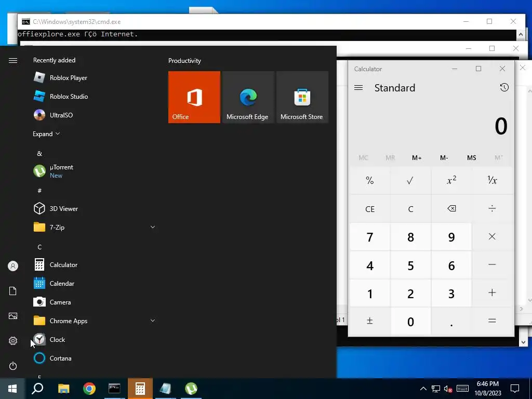Open the Office tile
This screenshot has width=532, height=399.
coord(194,97)
